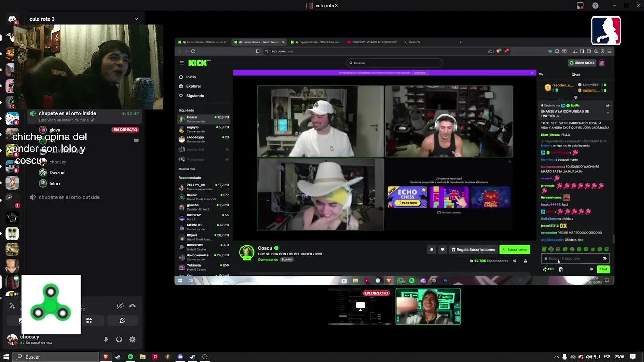Select user giova in voice channel

[54, 130]
